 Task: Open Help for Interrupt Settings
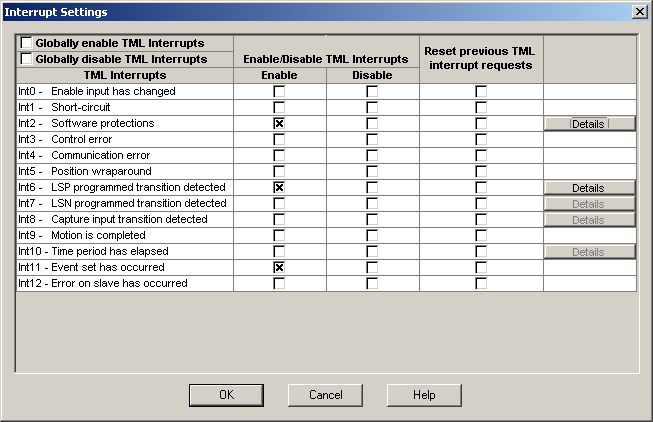(x=424, y=395)
